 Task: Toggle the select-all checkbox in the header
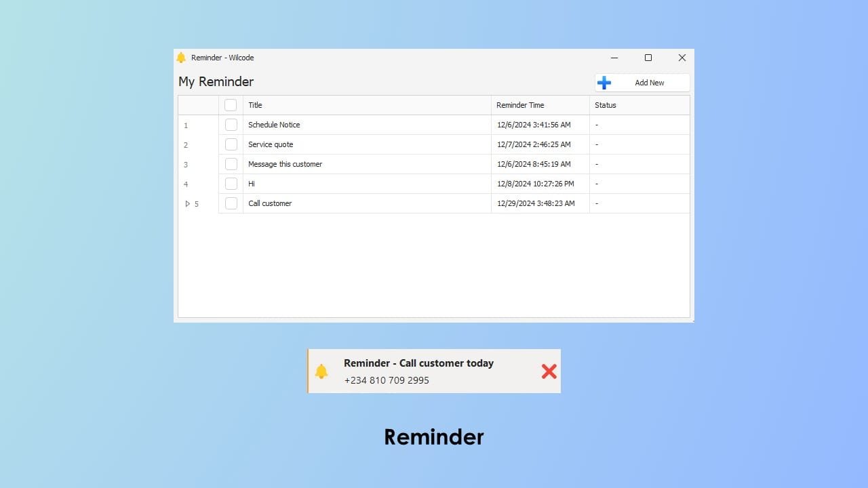231,105
